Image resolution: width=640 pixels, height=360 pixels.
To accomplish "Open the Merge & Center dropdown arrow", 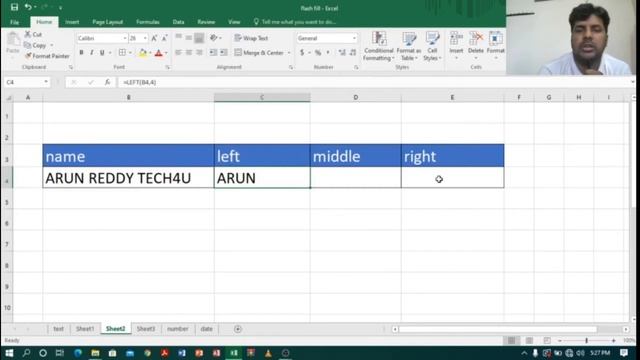I will pyautogui.click(x=289, y=53).
